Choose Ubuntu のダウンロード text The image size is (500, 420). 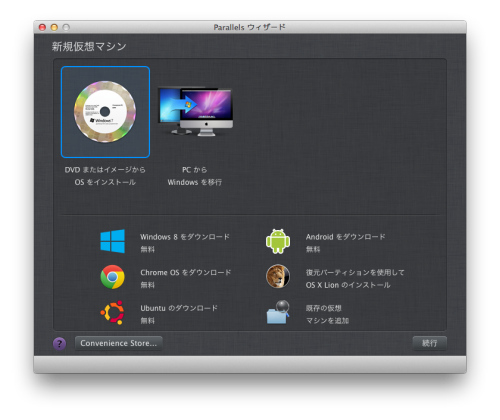(179, 308)
